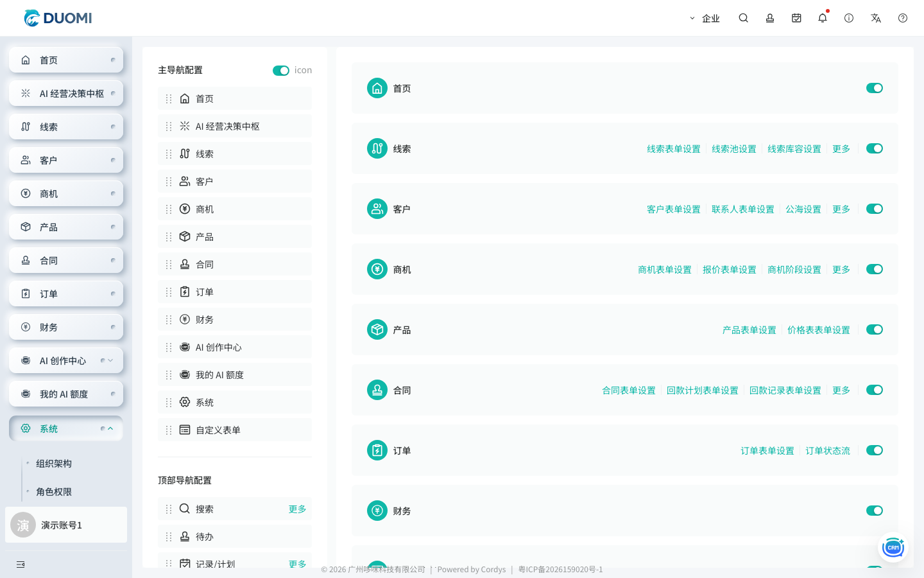Click the drag handle beside 搜索 in 顶部导航配置
924x578 pixels.
169,509
